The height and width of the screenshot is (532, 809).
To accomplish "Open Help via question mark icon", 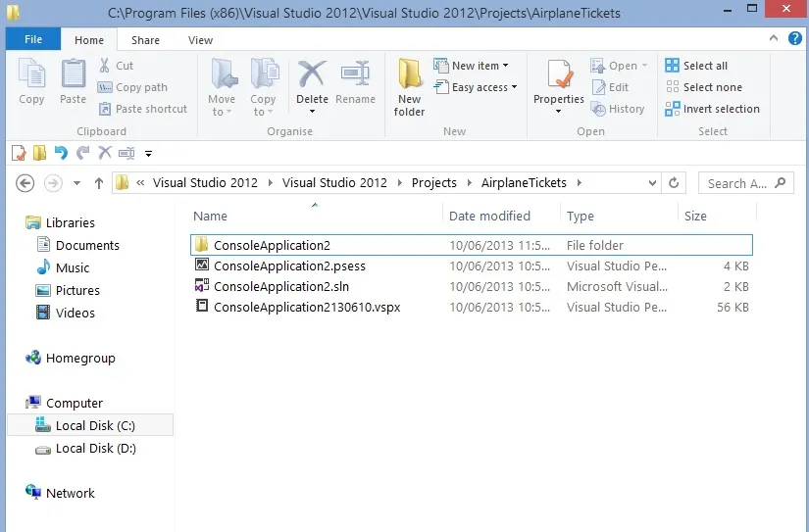I will click(795, 38).
